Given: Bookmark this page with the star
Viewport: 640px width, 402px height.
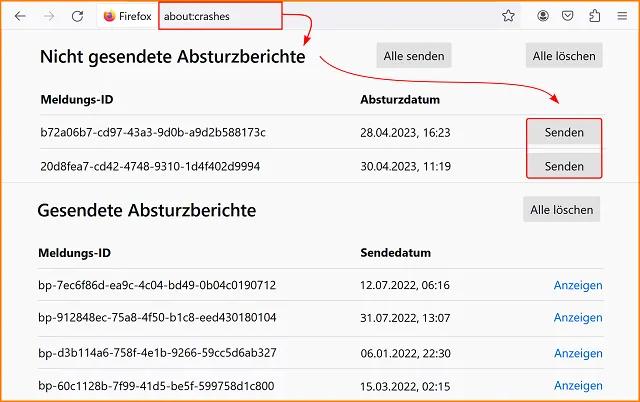Looking at the screenshot, I should pyautogui.click(x=508, y=16).
